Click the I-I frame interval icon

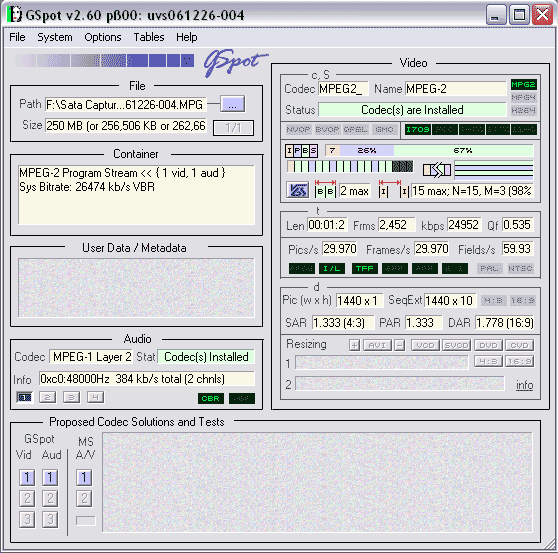[394, 190]
